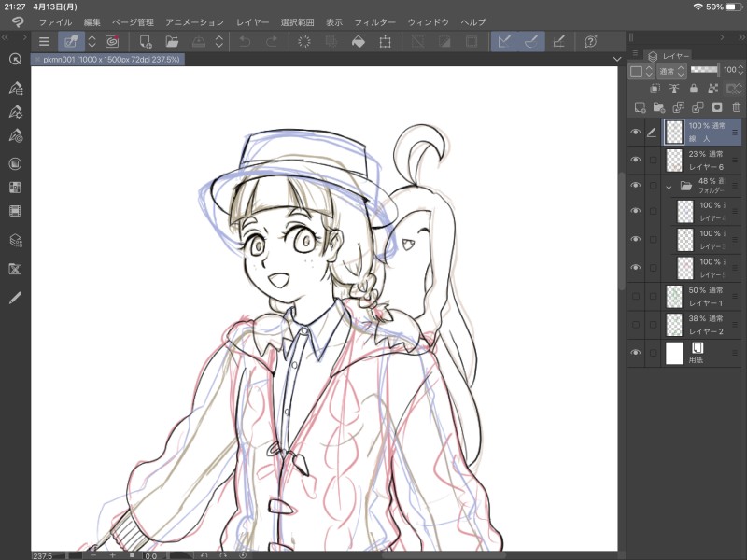Image resolution: width=747 pixels, height=560 pixels.
Task: Click the ヘルプ menu
Action: pos(473,21)
